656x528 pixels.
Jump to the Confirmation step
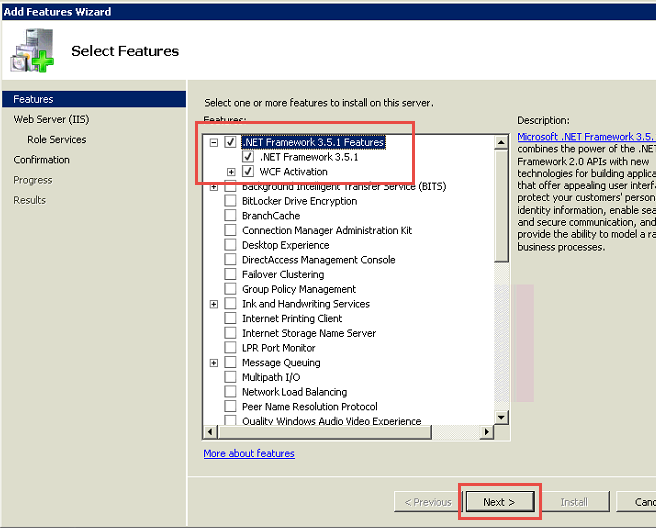tap(41, 160)
